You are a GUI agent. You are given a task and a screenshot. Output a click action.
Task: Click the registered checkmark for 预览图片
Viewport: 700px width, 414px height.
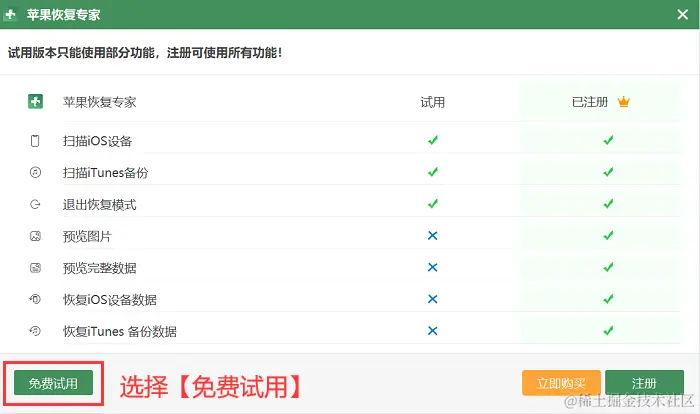tap(608, 235)
